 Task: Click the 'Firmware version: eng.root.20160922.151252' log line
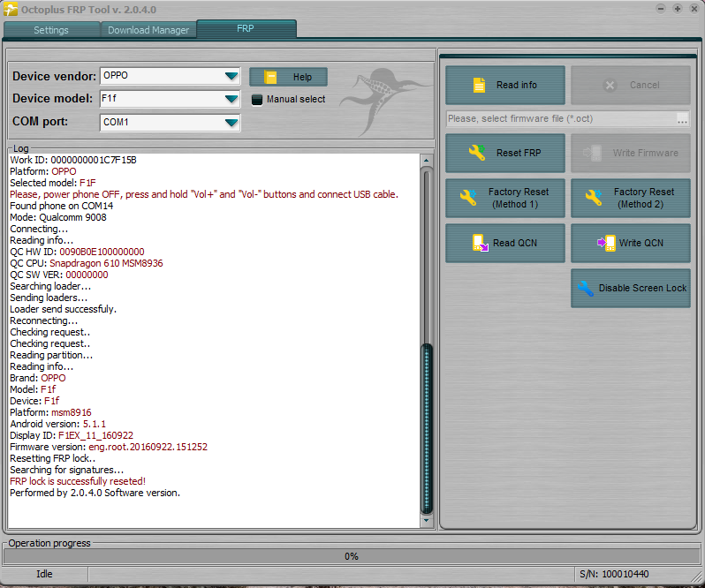(x=109, y=447)
